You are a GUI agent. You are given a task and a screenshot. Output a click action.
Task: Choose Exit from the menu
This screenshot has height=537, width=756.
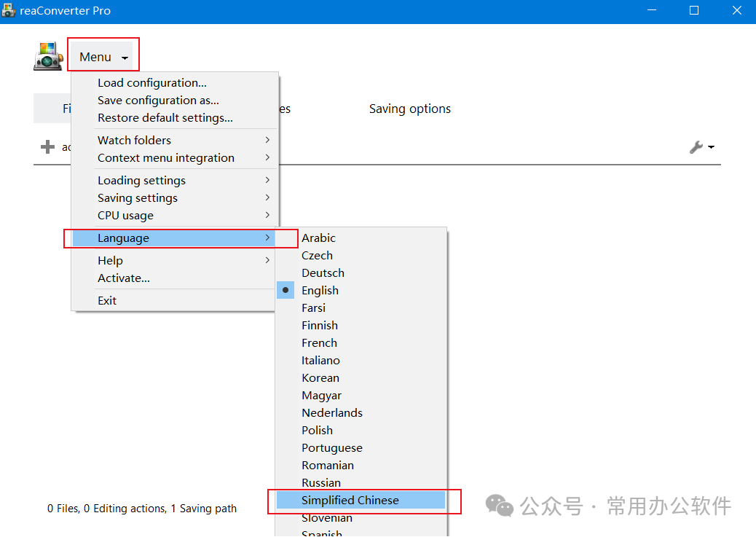107,301
